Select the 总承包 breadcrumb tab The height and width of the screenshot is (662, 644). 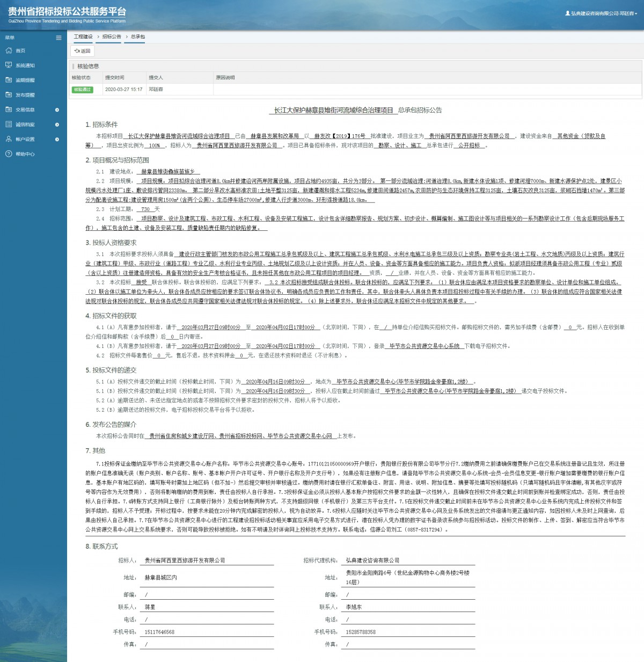[x=138, y=37]
